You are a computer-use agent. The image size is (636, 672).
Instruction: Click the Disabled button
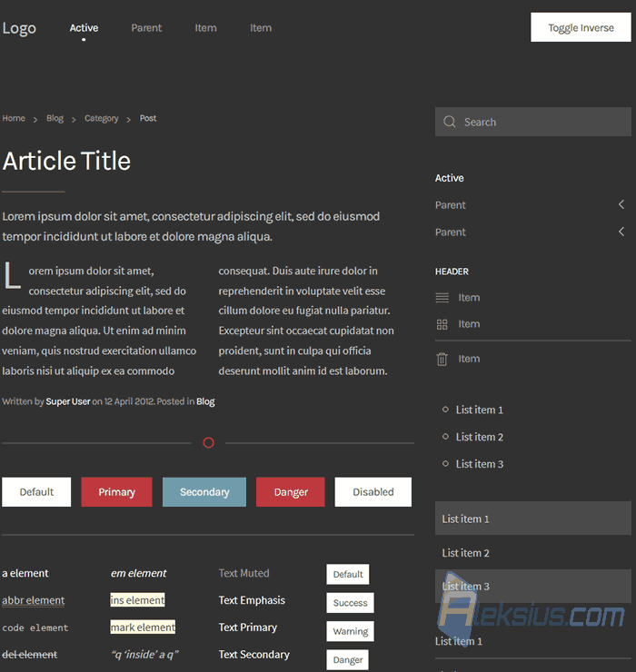pyautogui.click(x=373, y=492)
